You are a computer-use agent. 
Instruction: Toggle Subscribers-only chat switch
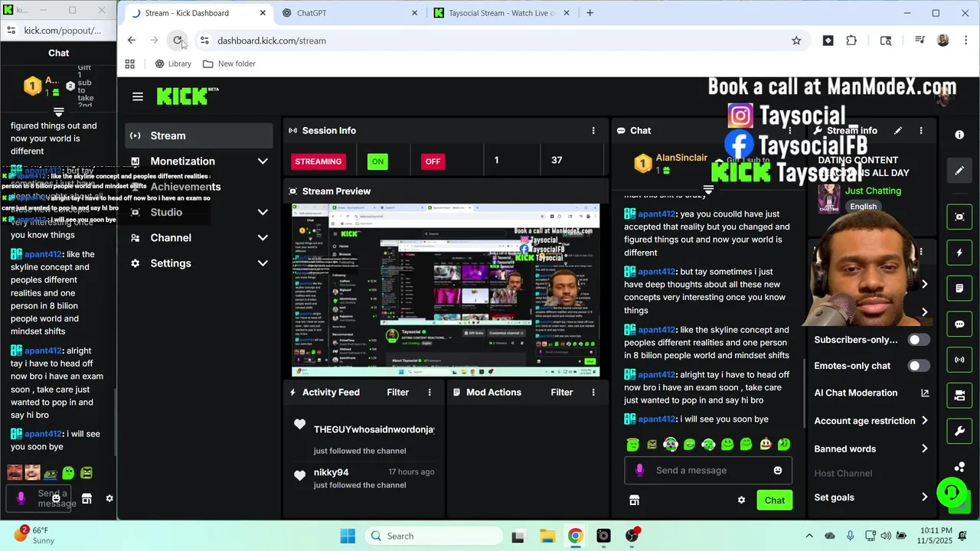coord(919,340)
